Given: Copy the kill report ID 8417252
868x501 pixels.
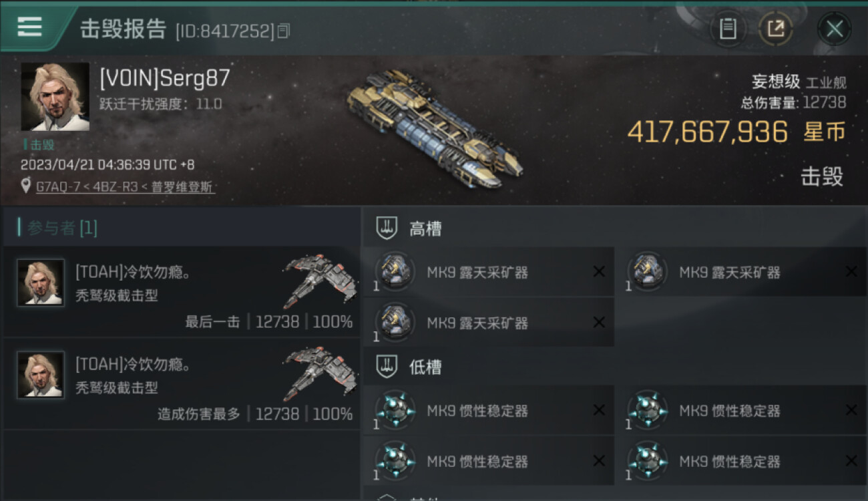Looking at the screenshot, I should 283,31.
